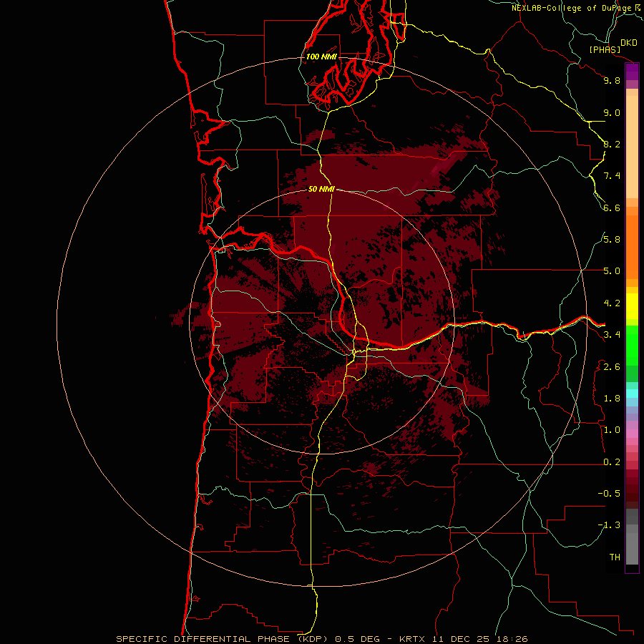Select the 9.0 scale value
The width and height of the screenshot is (644, 644).
[x=612, y=112]
